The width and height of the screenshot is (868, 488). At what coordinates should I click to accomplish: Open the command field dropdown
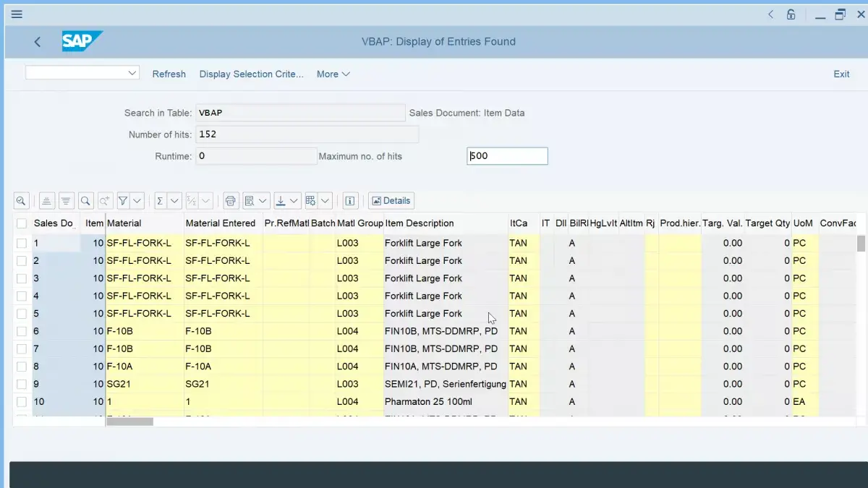point(132,73)
